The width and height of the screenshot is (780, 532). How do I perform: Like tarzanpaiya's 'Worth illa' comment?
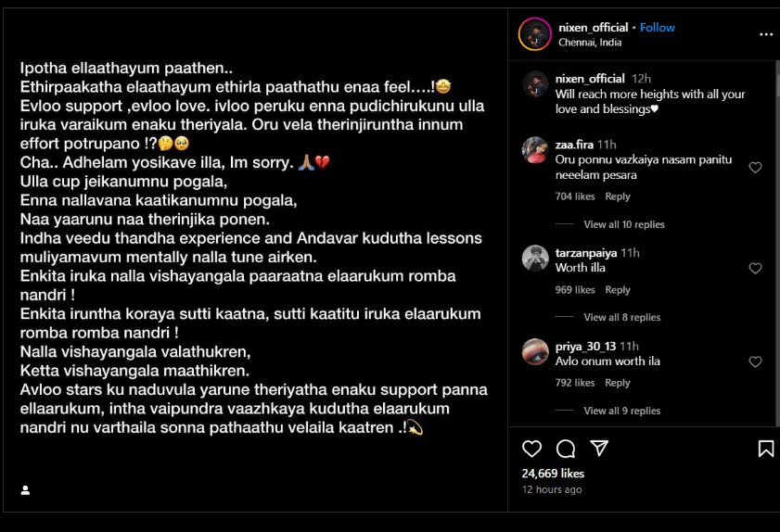point(755,269)
